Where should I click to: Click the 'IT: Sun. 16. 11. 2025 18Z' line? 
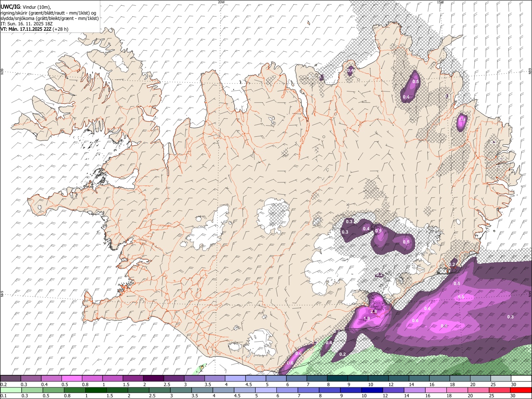coord(26,24)
